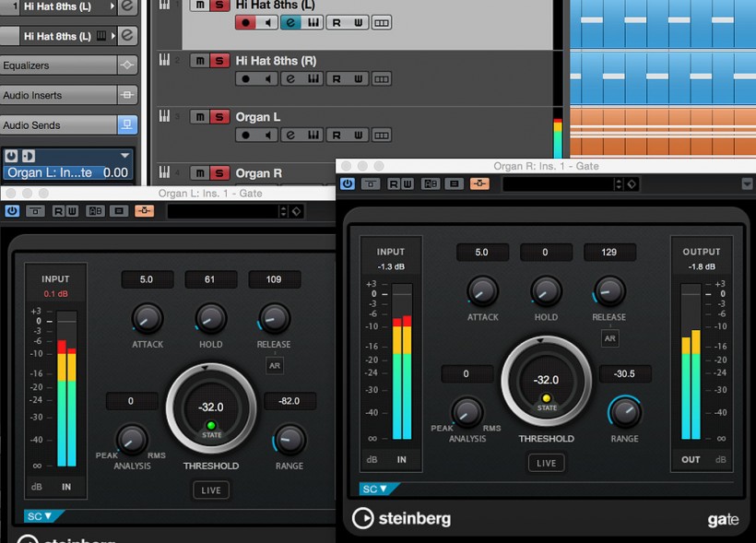The height and width of the screenshot is (543, 756).
Task: Click the Threshold dial in Organ R Gate
Action: click(547, 381)
